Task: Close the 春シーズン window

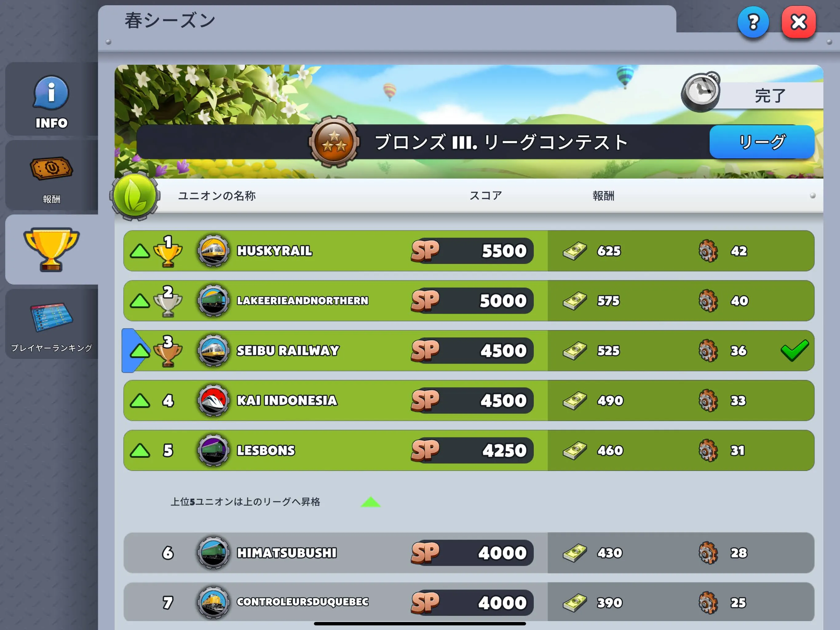Action: click(x=798, y=22)
